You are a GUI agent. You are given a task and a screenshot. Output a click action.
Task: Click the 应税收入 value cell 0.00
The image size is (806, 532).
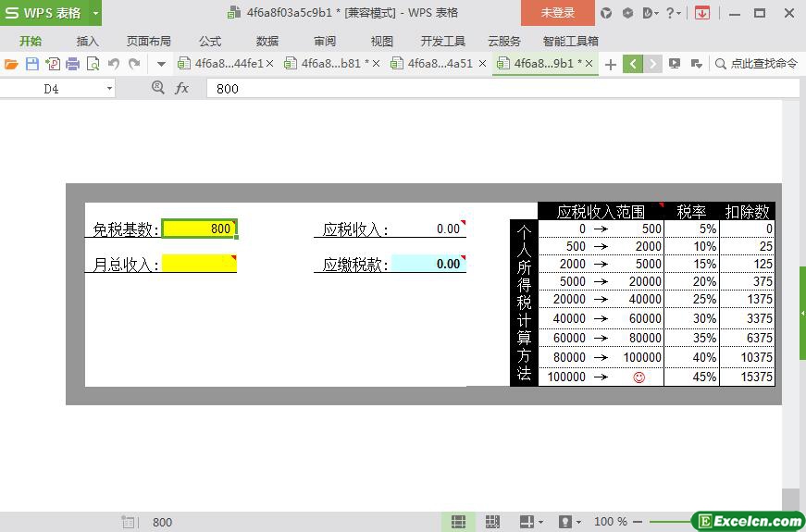428,229
